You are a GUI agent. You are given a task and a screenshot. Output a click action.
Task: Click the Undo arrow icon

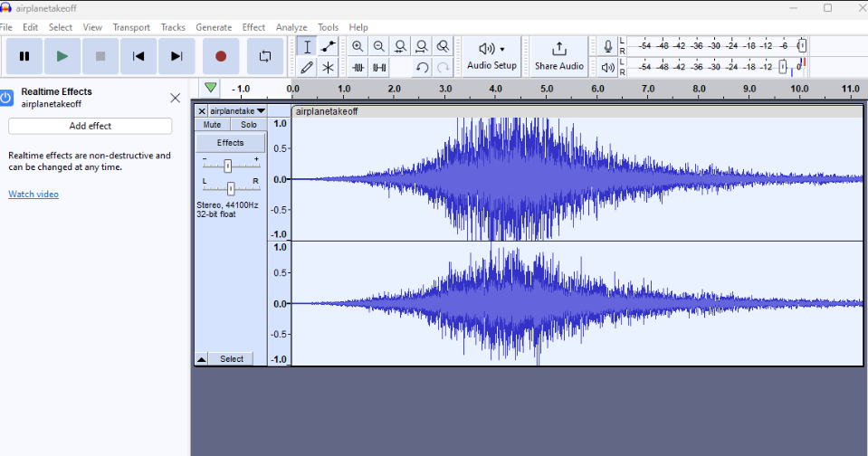pyautogui.click(x=422, y=67)
